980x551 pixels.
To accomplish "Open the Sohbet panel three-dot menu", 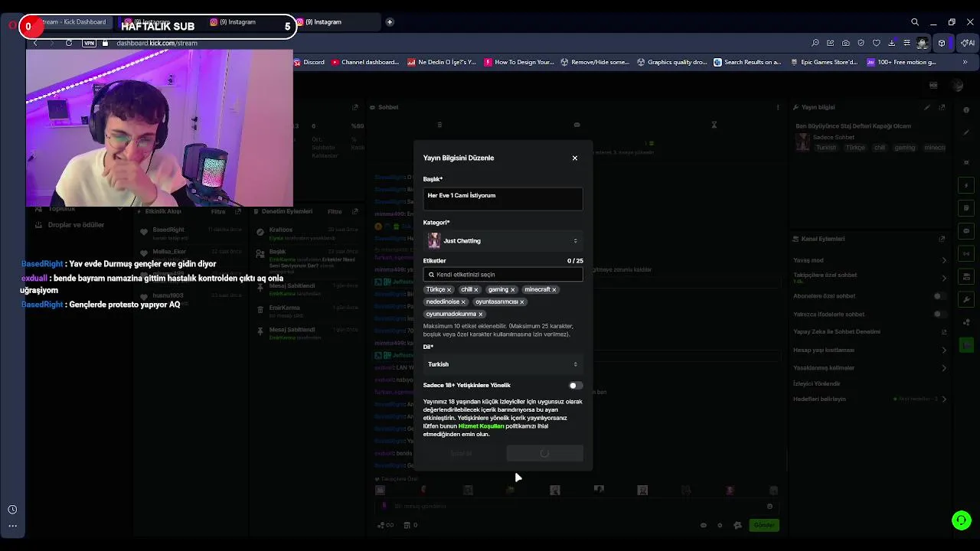I will (778, 108).
